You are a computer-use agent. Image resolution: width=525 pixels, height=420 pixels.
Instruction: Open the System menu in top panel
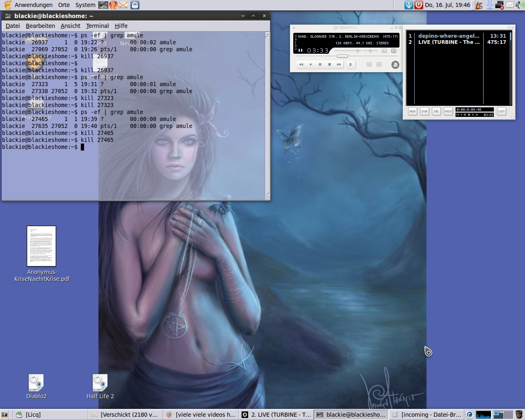(85, 5)
